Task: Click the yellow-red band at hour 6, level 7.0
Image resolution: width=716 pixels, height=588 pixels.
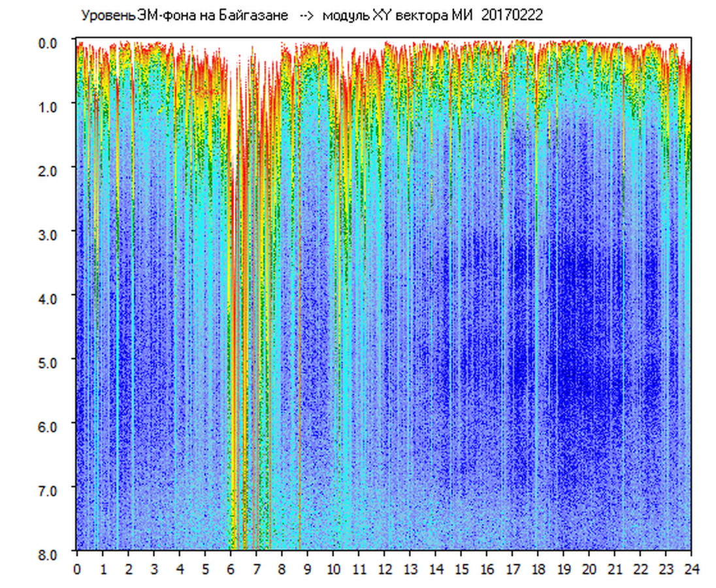Action: click(x=233, y=488)
